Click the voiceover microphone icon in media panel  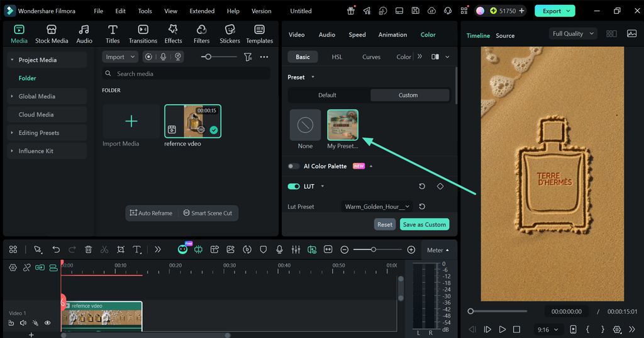pyautogui.click(x=164, y=57)
